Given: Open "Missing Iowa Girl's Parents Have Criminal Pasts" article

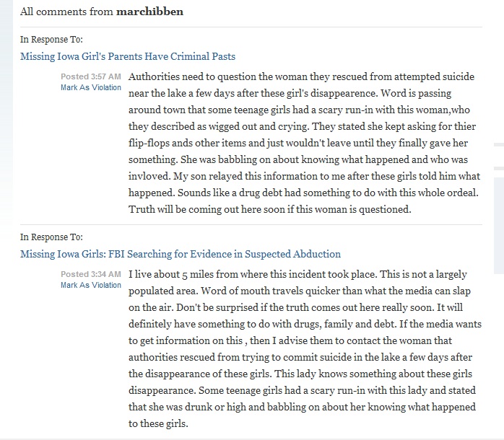Looking at the screenshot, I should point(128,56).
